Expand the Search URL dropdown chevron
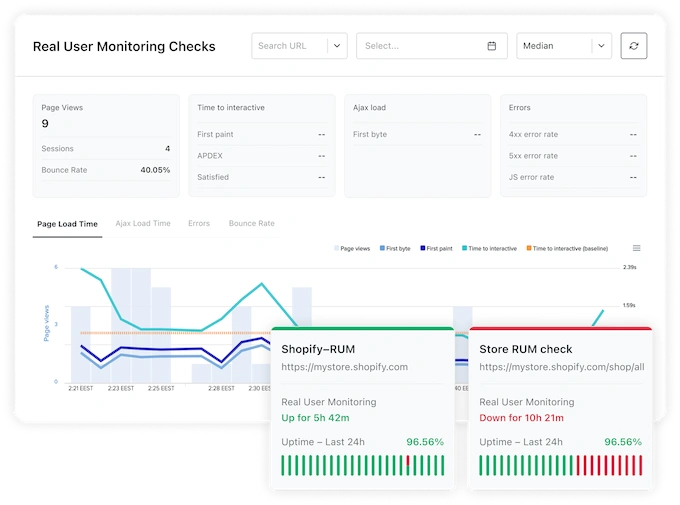 337,46
